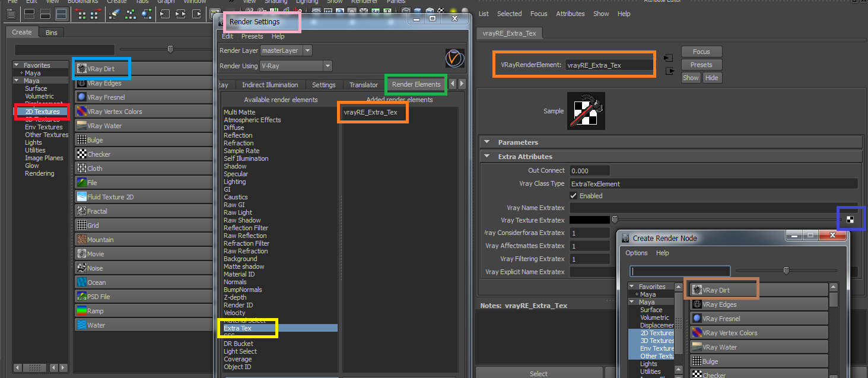
Task: Select Extra Tex in available render elements
Action: 280,328
